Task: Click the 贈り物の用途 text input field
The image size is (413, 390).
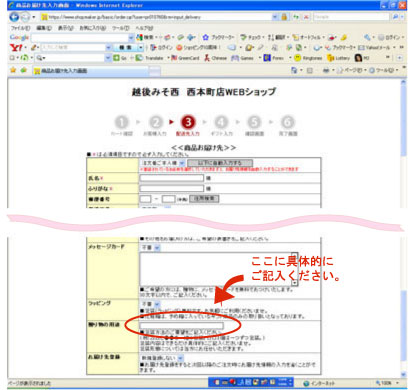Action: click(x=182, y=326)
